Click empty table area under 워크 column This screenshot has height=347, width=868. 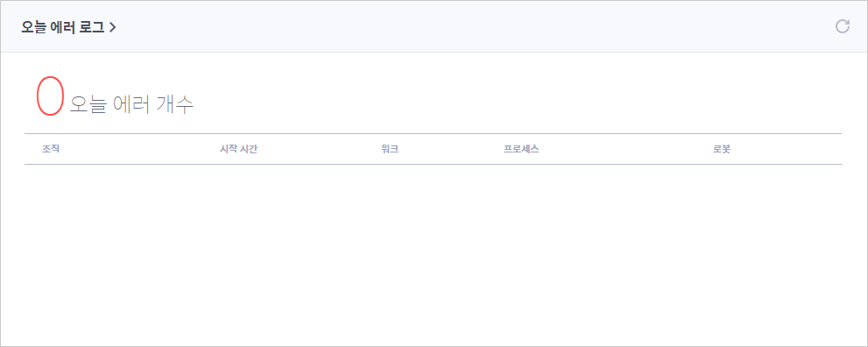(x=432, y=249)
